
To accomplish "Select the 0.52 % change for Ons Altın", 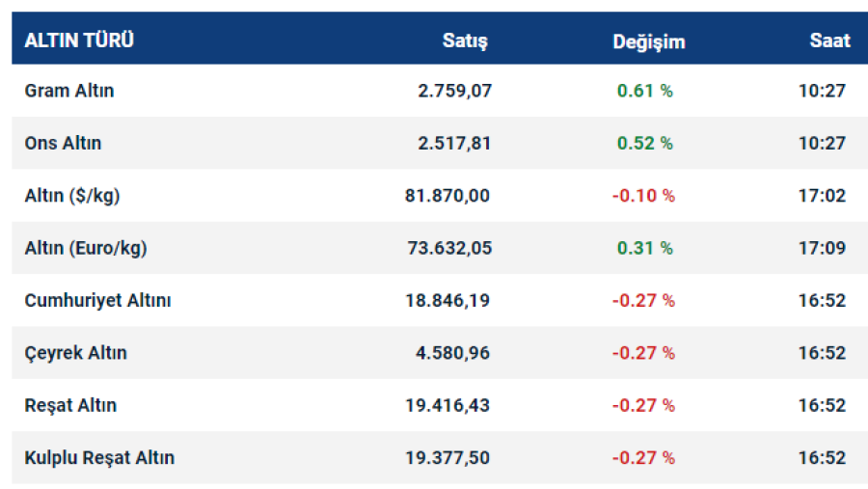I will 644,143.
